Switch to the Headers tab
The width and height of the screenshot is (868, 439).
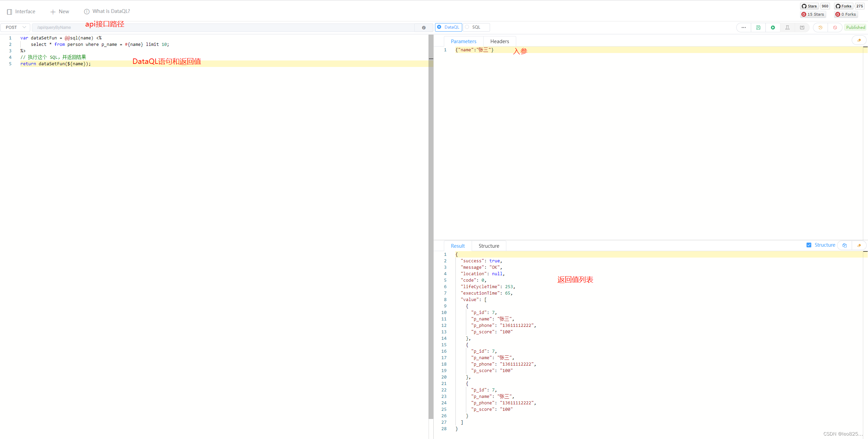tap(500, 41)
